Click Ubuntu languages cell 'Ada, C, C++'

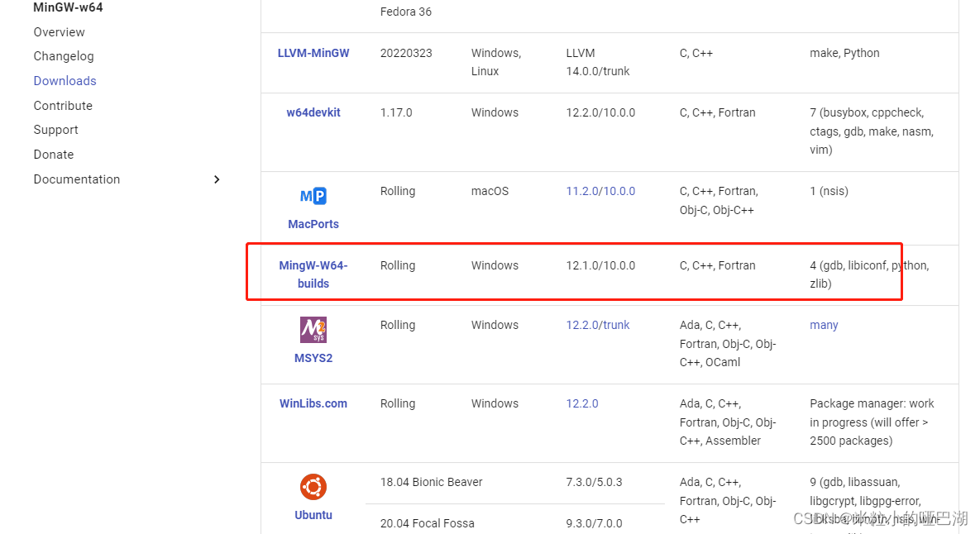coord(728,501)
